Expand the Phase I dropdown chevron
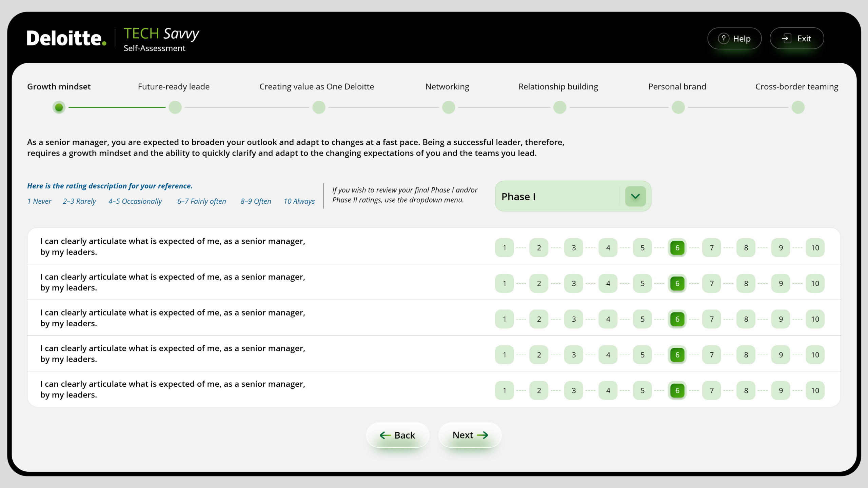 tap(635, 196)
